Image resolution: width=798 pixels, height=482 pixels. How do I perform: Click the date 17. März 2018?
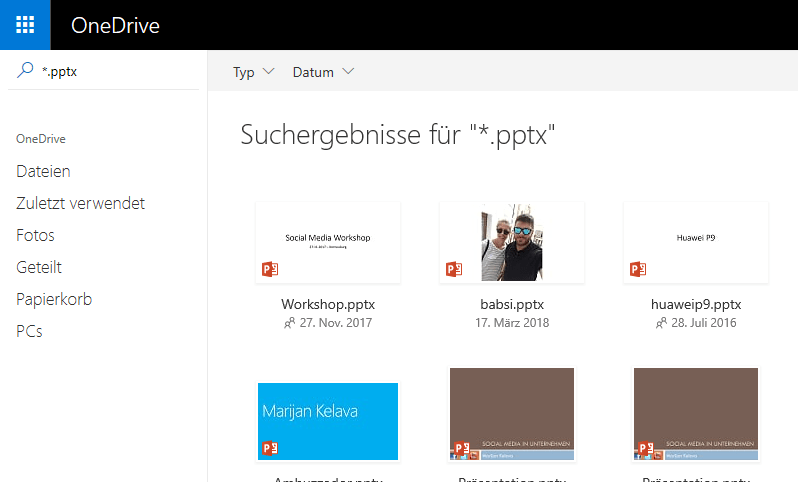(x=512, y=323)
